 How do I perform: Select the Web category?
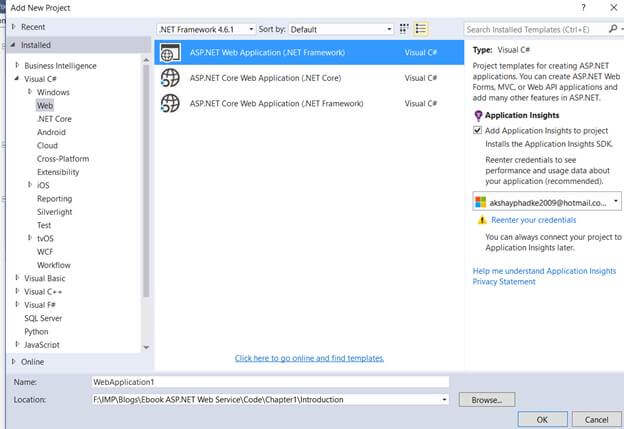[45, 105]
